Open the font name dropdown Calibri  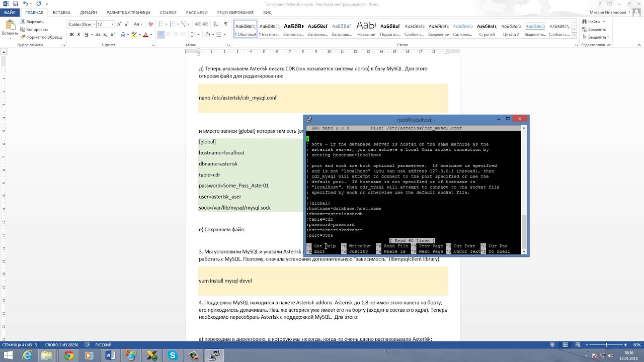click(82, 24)
